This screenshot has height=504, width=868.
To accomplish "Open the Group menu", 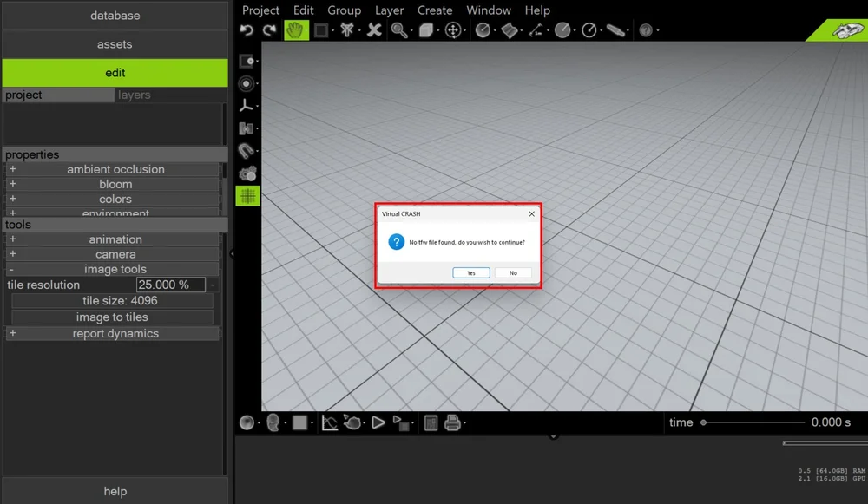I will 344,10.
